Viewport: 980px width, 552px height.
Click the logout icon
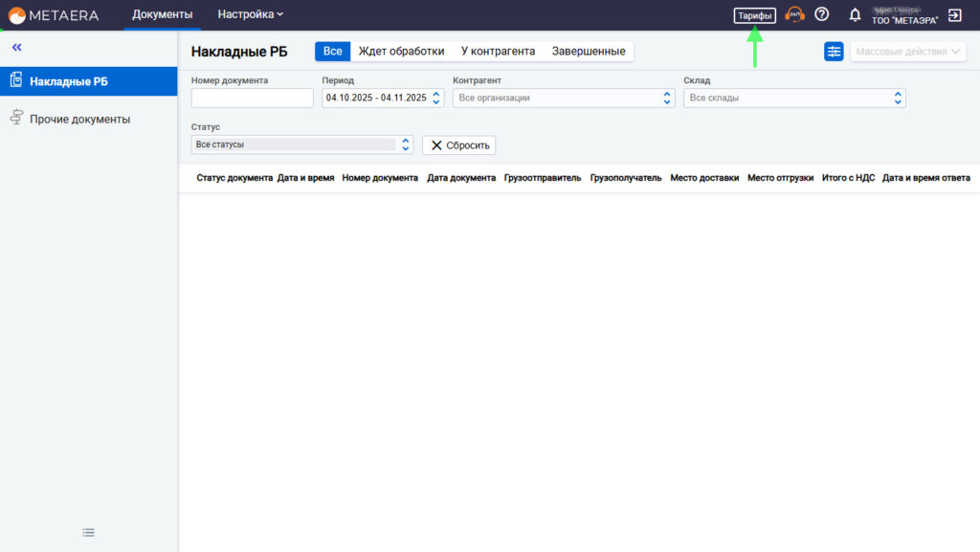tap(954, 15)
